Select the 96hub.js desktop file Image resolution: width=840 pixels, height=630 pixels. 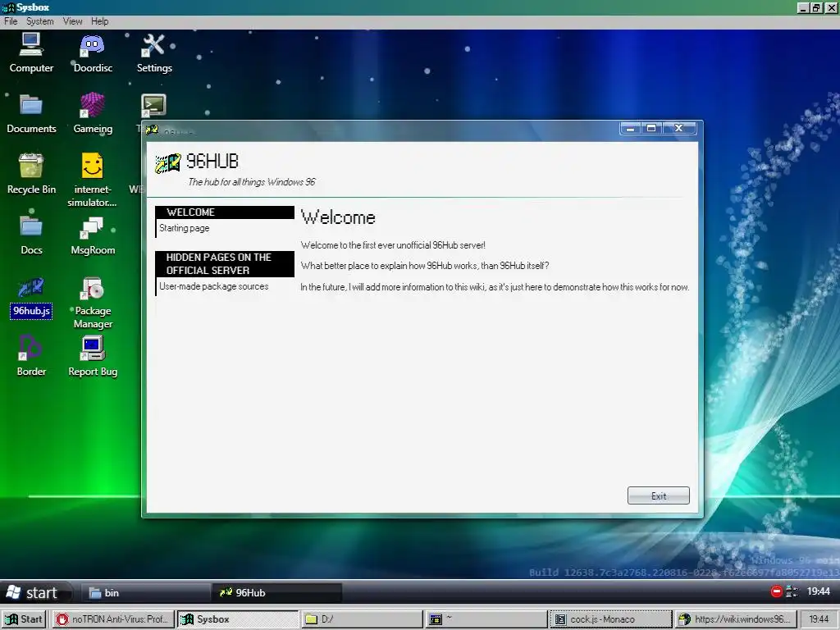(31, 297)
